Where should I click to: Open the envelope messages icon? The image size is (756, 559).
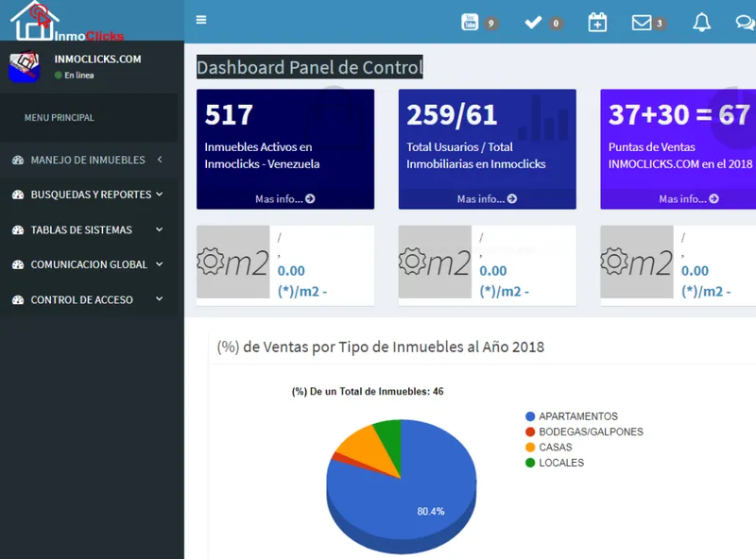tap(642, 23)
